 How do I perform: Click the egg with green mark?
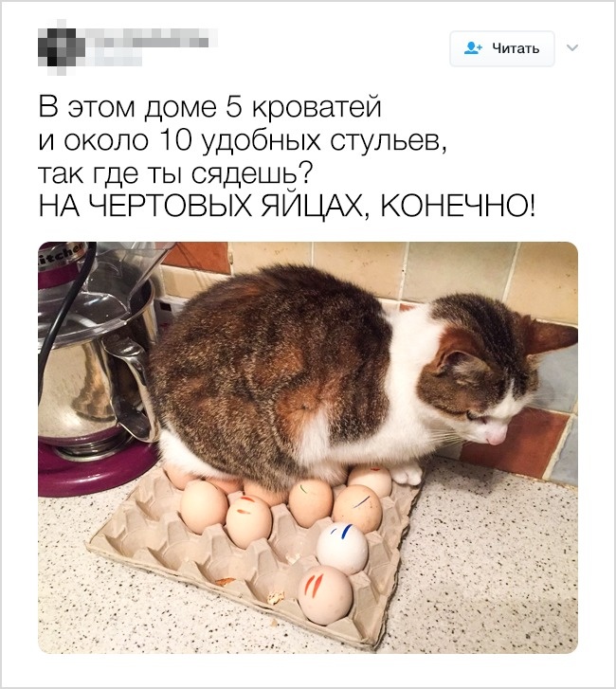coord(311,502)
